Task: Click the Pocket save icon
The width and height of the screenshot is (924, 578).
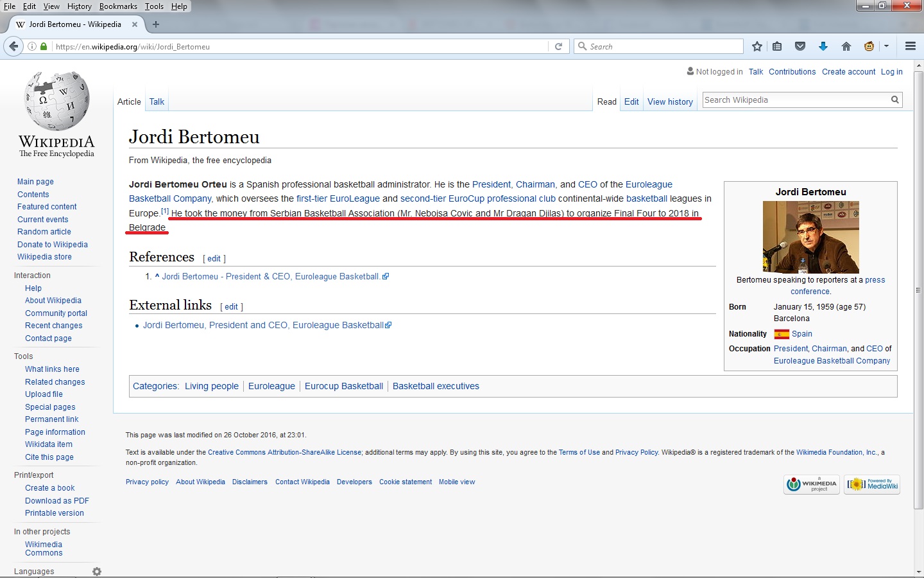Action: click(x=800, y=46)
